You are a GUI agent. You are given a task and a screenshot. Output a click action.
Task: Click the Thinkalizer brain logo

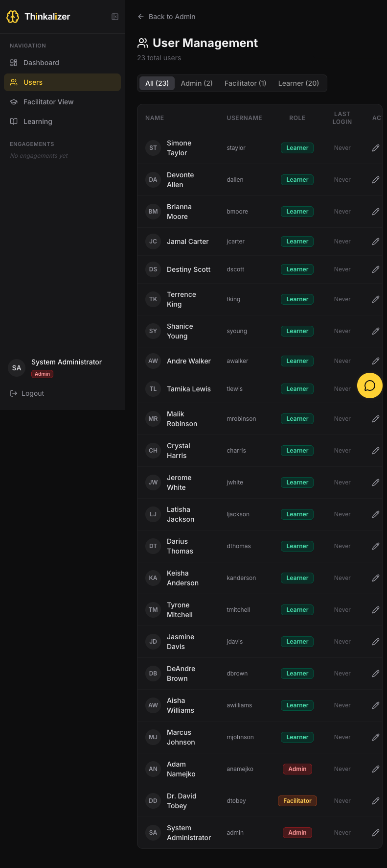pos(13,17)
